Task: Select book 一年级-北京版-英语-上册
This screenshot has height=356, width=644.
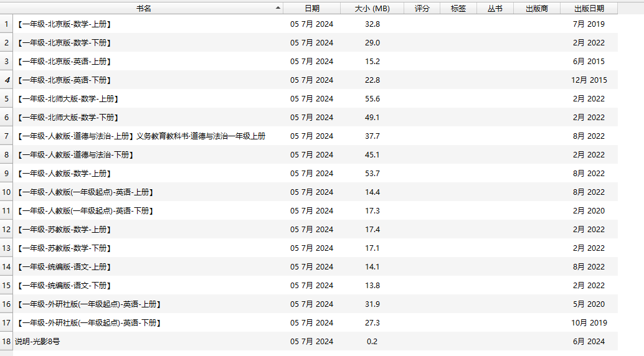Action: coord(64,62)
